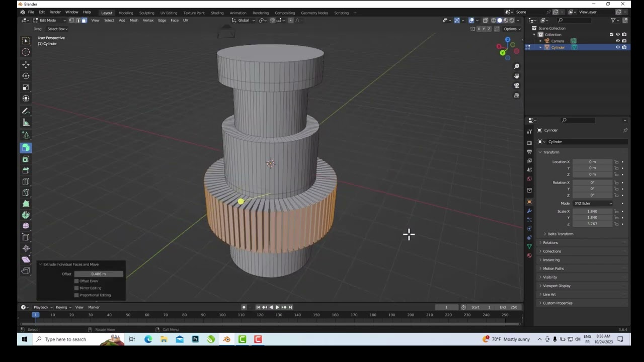This screenshot has height=362, width=644.
Task: Hide the Cylinder object in outliner
Action: (618, 47)
